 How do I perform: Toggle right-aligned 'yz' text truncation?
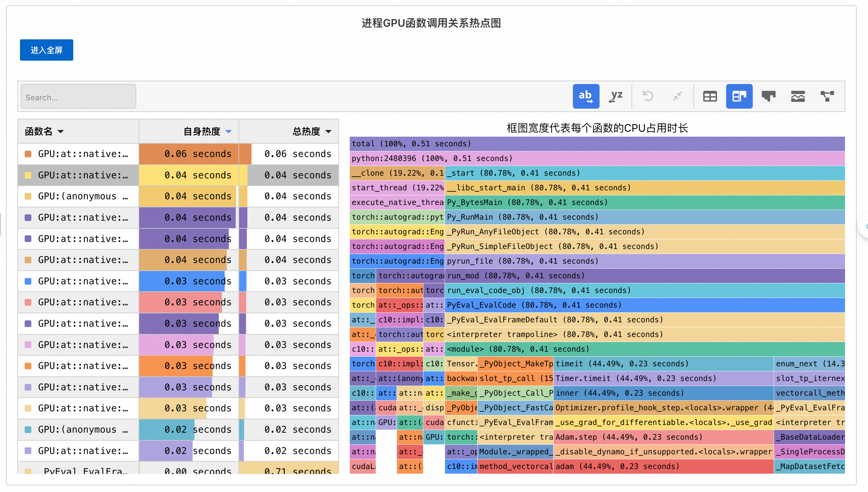click(x=616, y=96)
